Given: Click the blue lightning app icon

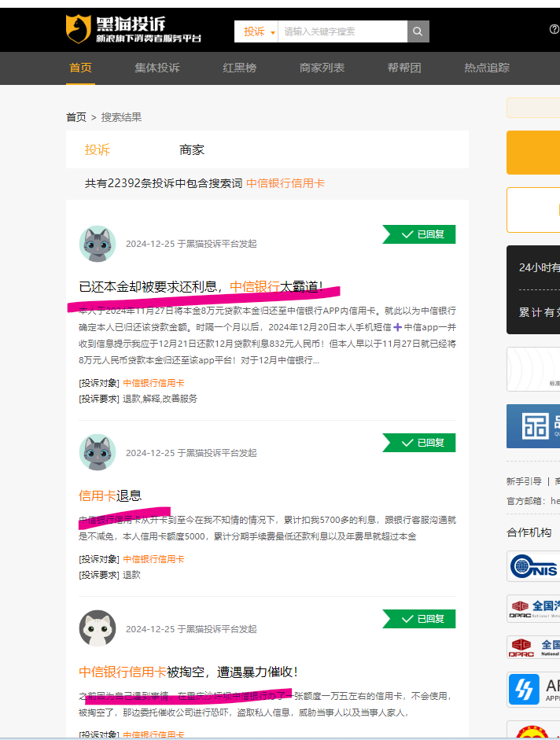Looking at the screenshot, I should click(x=524, y=690).
